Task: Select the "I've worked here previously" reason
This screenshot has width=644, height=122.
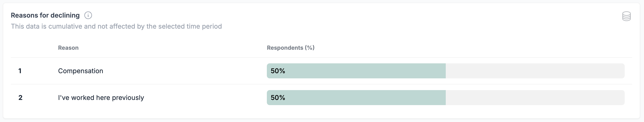Action: (101, 98)
